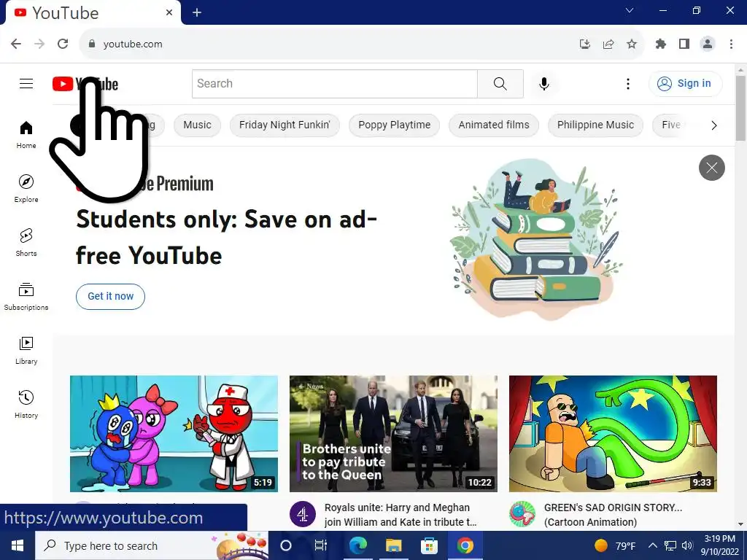Screen dimensions: 747x560
Task: Open the Windows Start menu
Action: [x=18, y=545]
